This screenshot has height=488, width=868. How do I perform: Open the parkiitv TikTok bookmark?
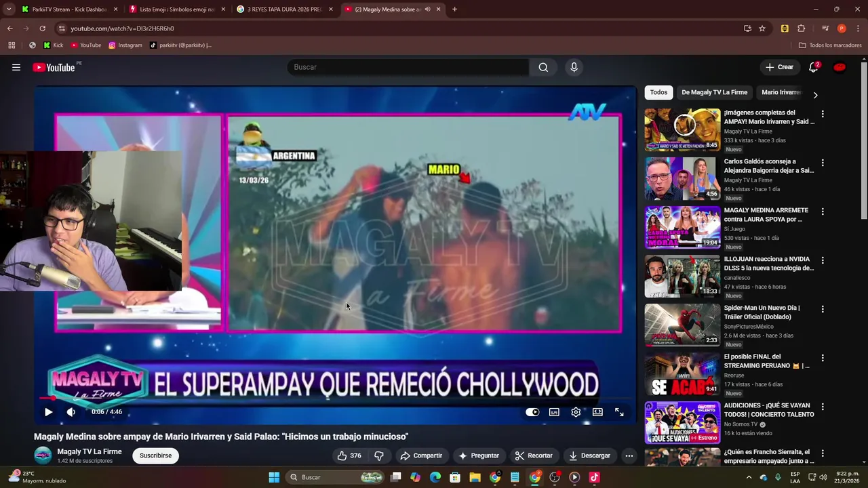pos(181,45)
